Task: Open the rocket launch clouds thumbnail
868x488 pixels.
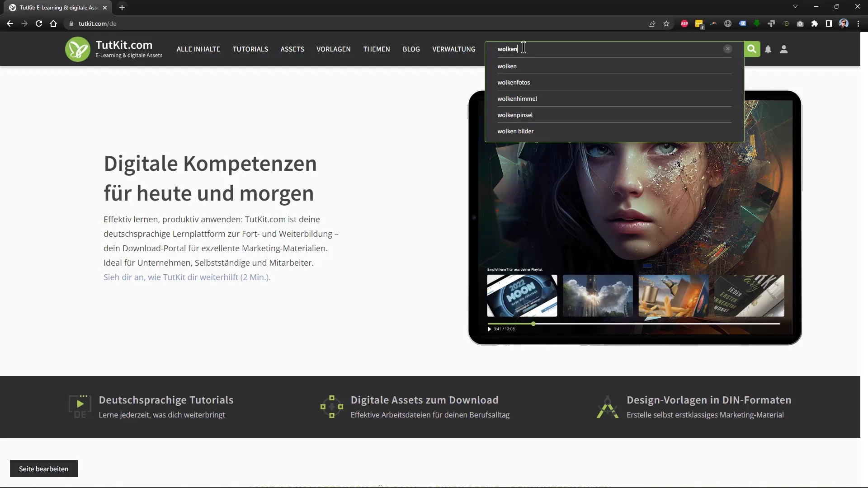Action: coord(598,296)
